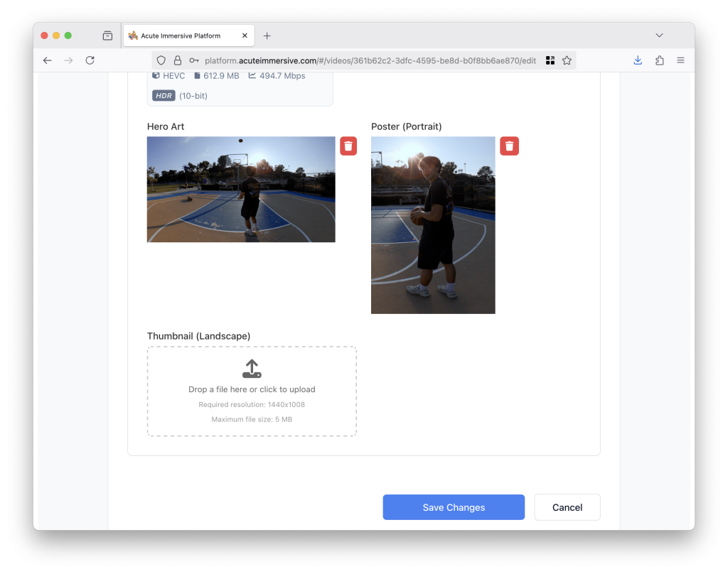Click 'Required resolution: 1440x1008' text
This screenshot has height=574, width=728.
pos(252,405)
